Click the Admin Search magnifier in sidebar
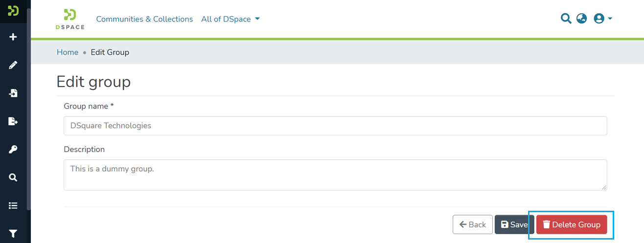 click(13, 177)
